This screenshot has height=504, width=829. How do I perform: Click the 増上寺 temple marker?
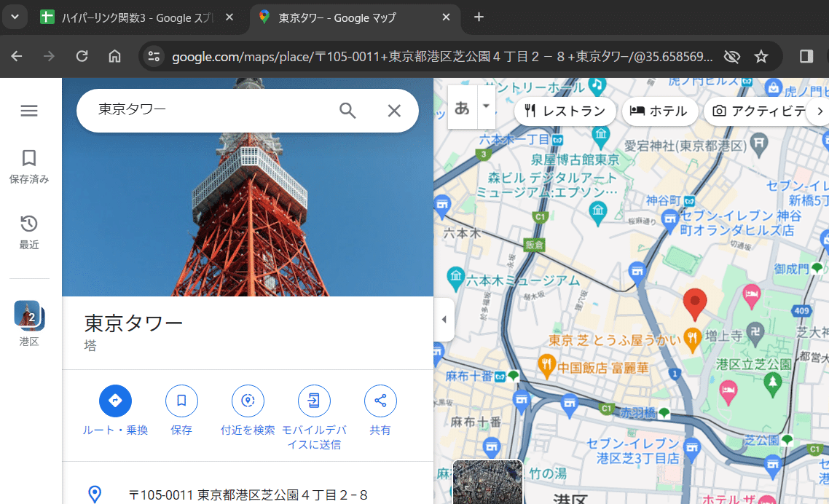pos(755,335)
